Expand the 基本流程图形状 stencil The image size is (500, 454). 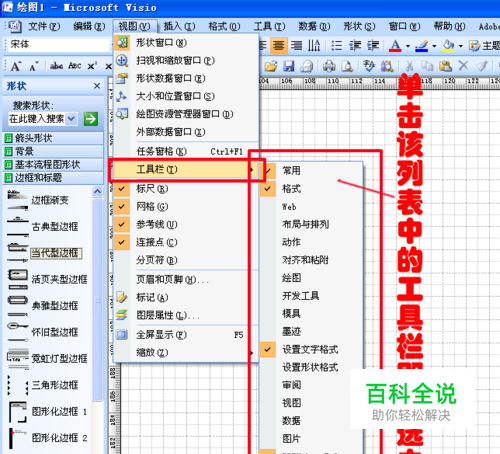[53, 164]
